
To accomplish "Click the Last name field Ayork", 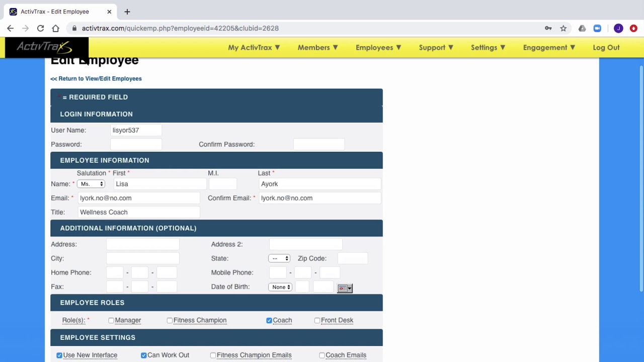I will [320, 184].
